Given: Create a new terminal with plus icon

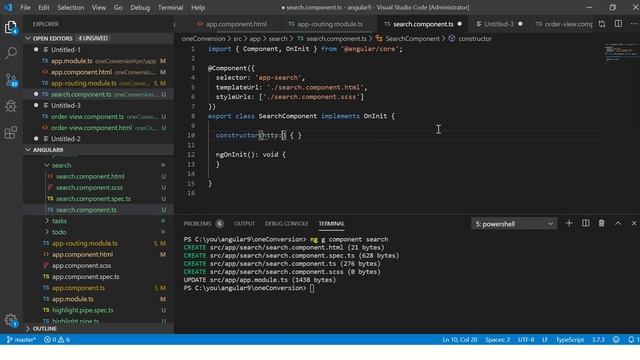Looking at the screenshot, I should (569, 223).
